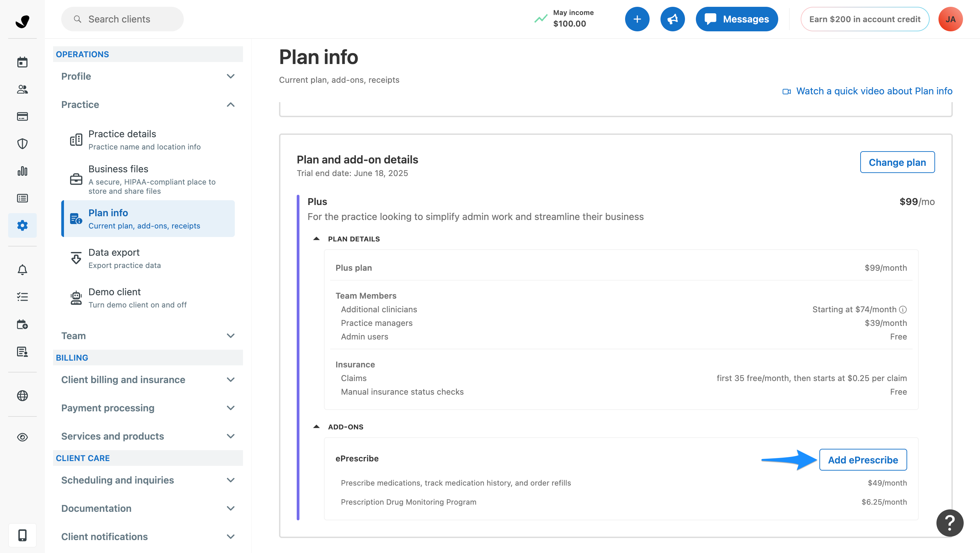Collapse the Practice section
The height and width of the screenshot is (553, 980).
coord(148,105)
